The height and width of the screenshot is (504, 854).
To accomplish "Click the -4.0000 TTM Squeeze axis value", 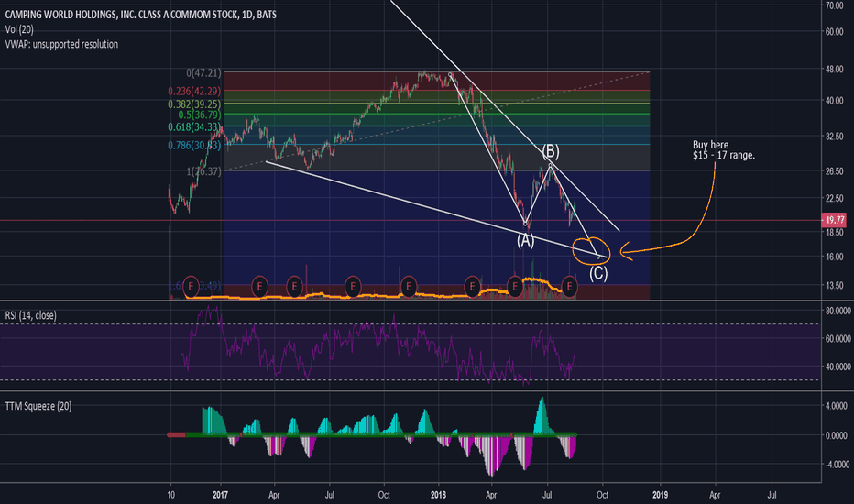I will pyautogui.click(x=836, y=465).
